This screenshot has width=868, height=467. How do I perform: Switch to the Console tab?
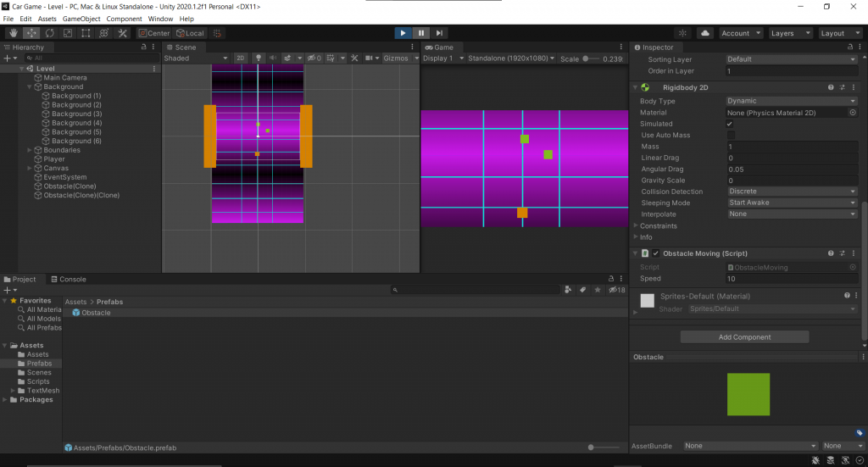[68, 279]
